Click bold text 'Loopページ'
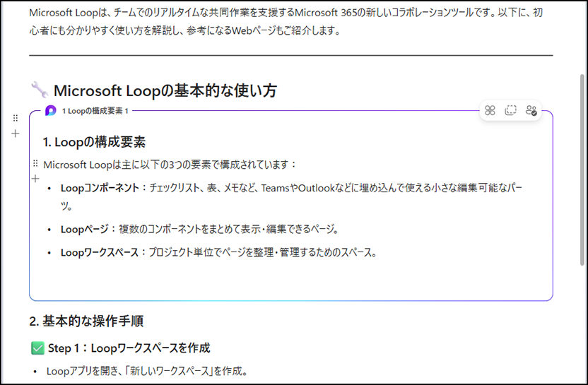Image resolution: width=588 pixels, height=385 pixels. tap(85, 229)
